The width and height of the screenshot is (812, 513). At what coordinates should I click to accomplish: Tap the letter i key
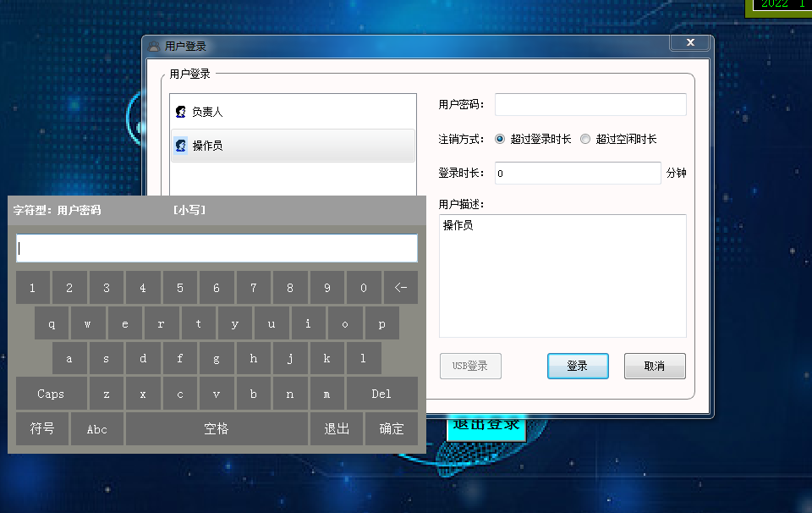309,323
